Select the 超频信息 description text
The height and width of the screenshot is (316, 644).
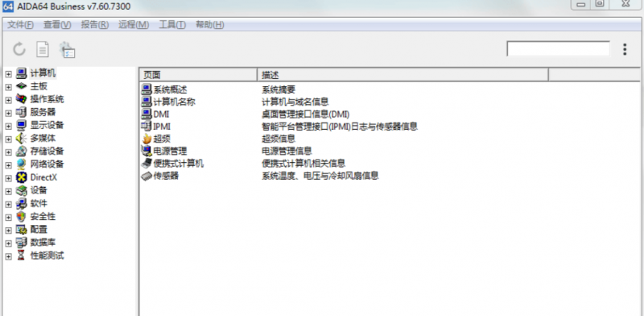click(x=279, y=139)
